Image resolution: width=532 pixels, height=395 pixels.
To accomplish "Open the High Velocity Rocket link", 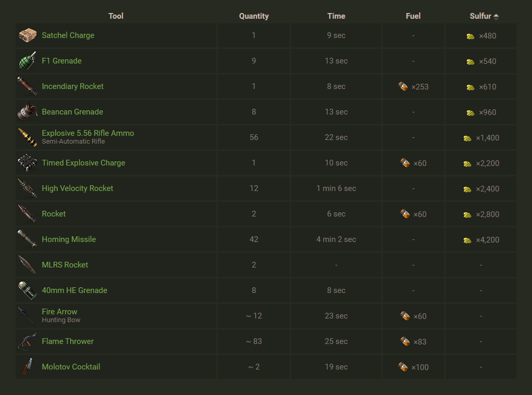I will coord(77,188).
